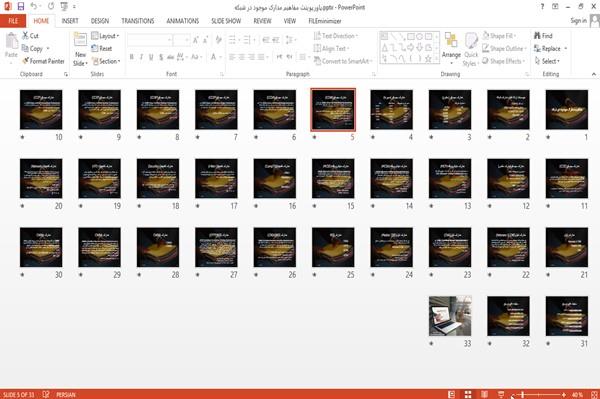
Task: Toggle Numbering list button
Action: tap(247, 40)
